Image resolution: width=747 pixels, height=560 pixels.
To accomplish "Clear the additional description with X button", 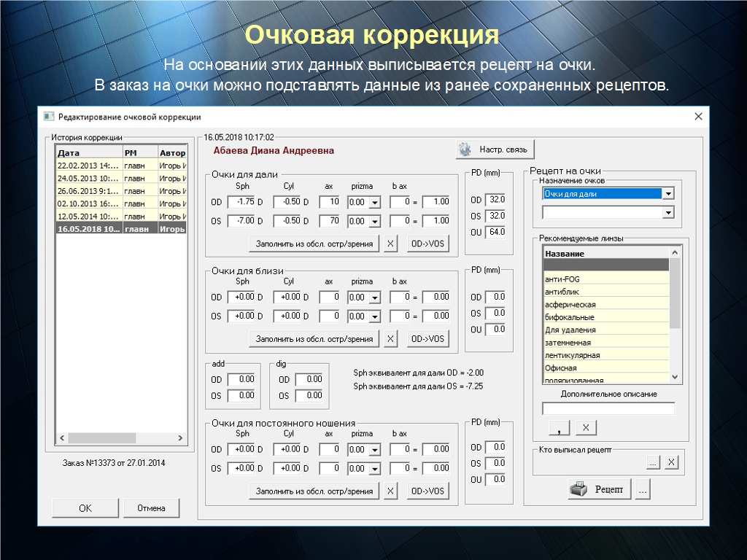I will pos(586,428).
